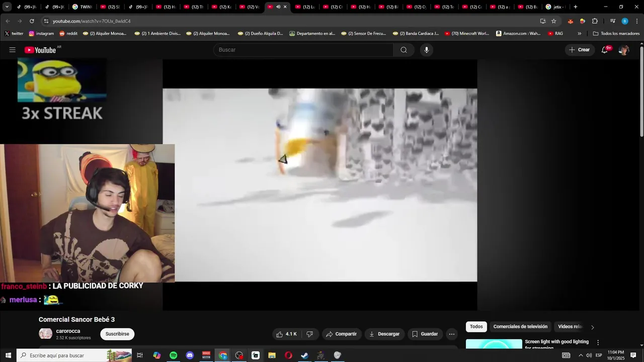This screenshot has width=644, height=362.
Task: Open media controls in Chrome toolbar
Action: pyautogui.click(x=612, y=21)
